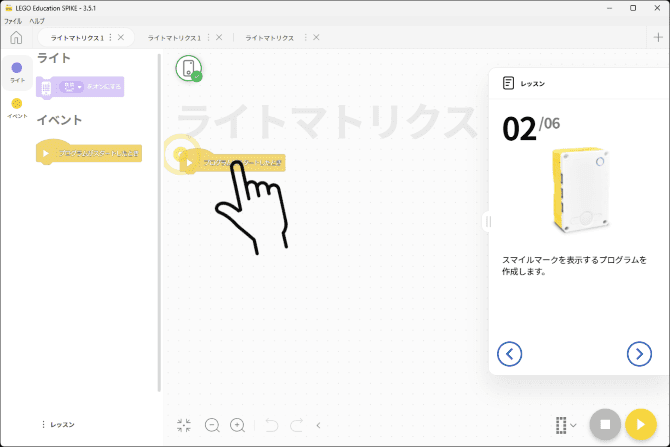
Task: Undo the last action
Action: click(x=270, y=425)
